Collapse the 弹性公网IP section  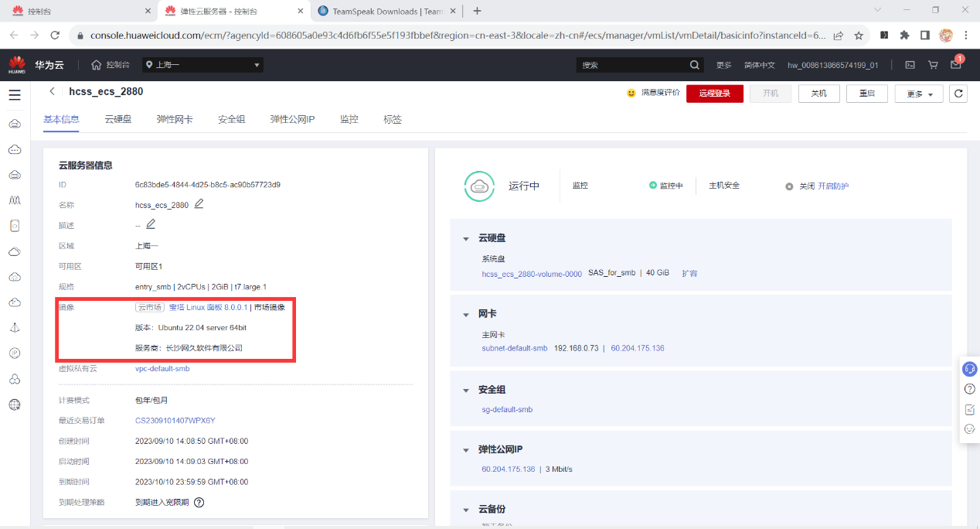point(466,450)
